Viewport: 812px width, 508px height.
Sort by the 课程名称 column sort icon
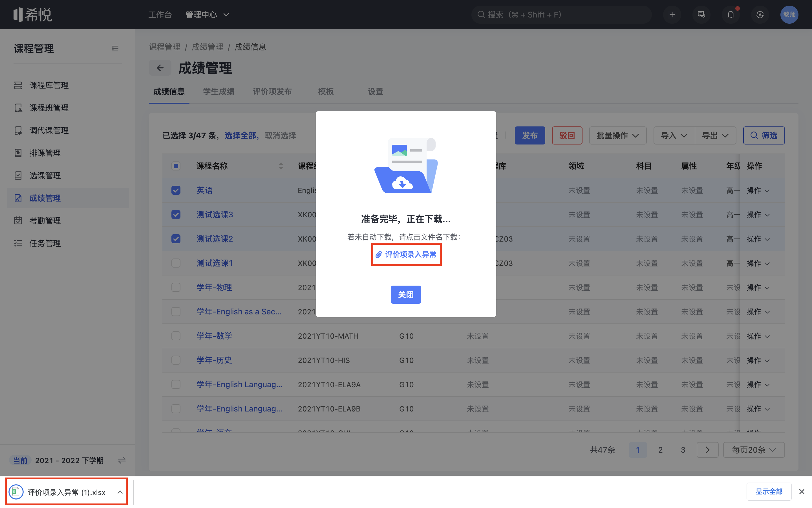pyautogui.click(x=281, y=166)
